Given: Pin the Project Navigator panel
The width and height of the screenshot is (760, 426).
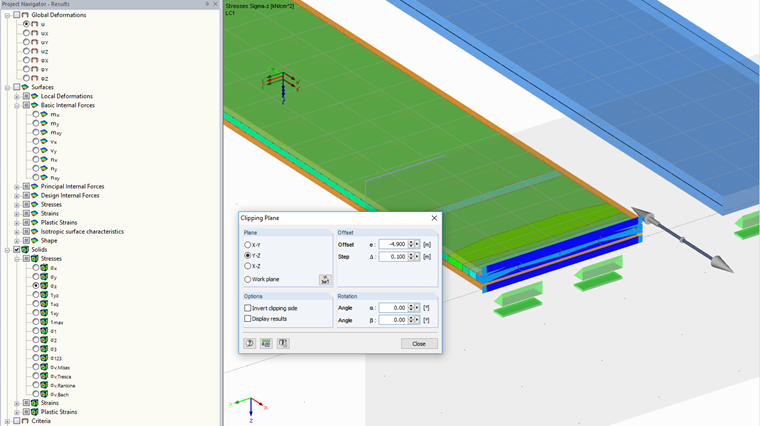Looking at the screenshot, I should (207, 4).
